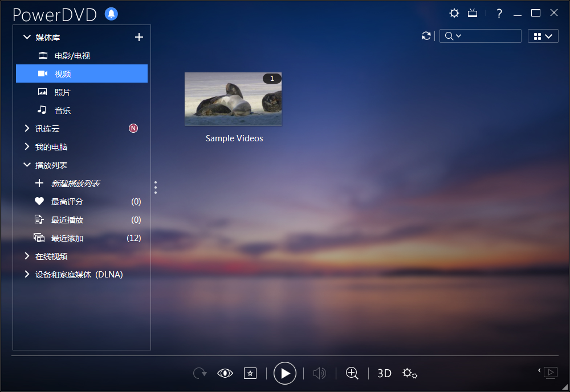Click the refresh media library icon
The height and width of the screenshot is (392, 570).
tap(426, 36)
